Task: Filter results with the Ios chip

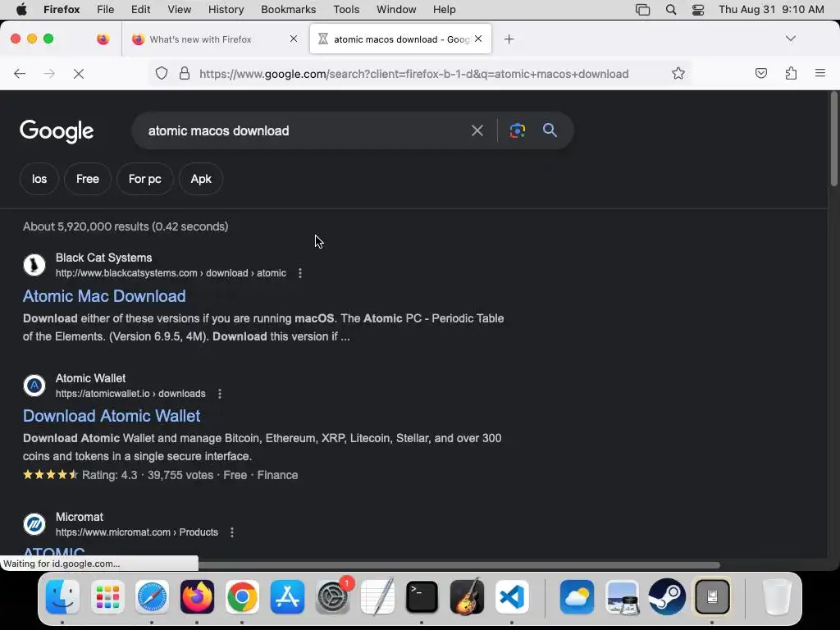Action: pyautogui.click(x=39, y=179)
